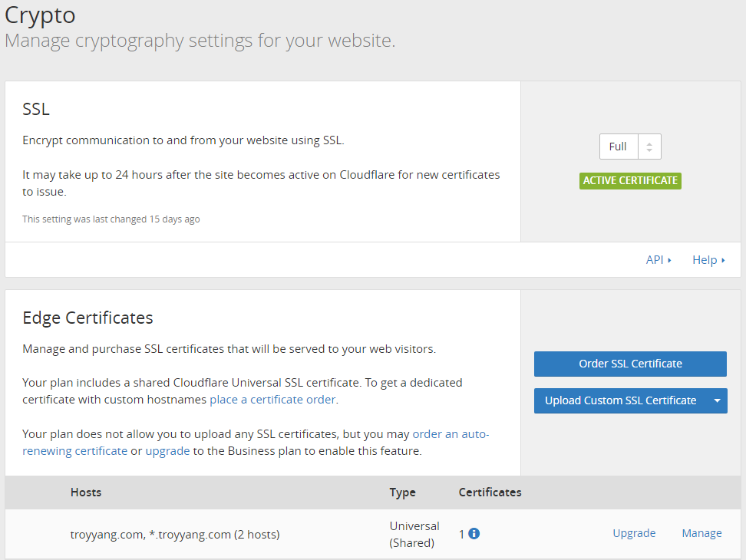Click the Crypto page heading
Image resolution: width=746 pixels, height=560 pixels.
point(40,15)
